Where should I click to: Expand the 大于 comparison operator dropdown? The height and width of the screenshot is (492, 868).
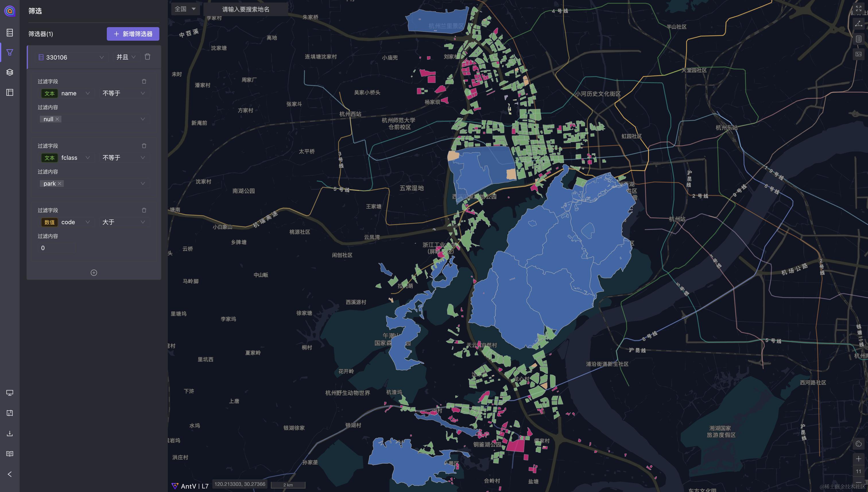click(x=124, y=222)
